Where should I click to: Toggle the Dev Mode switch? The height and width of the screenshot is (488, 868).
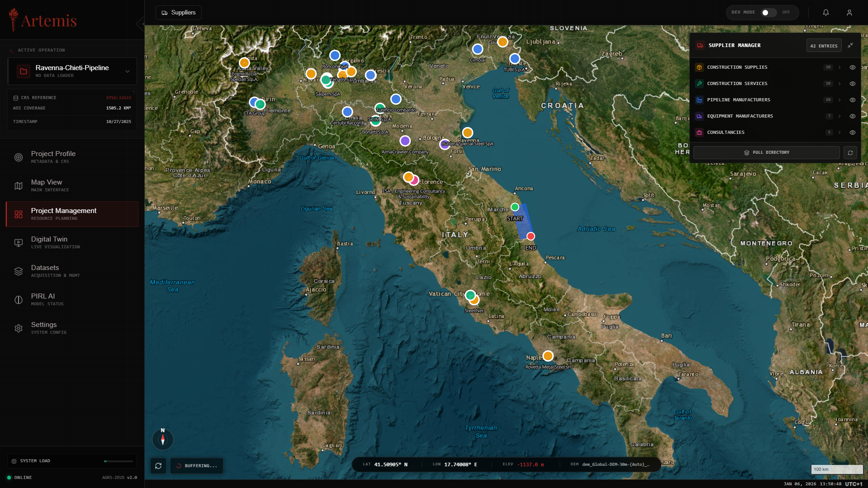click(x=768, y=13)
